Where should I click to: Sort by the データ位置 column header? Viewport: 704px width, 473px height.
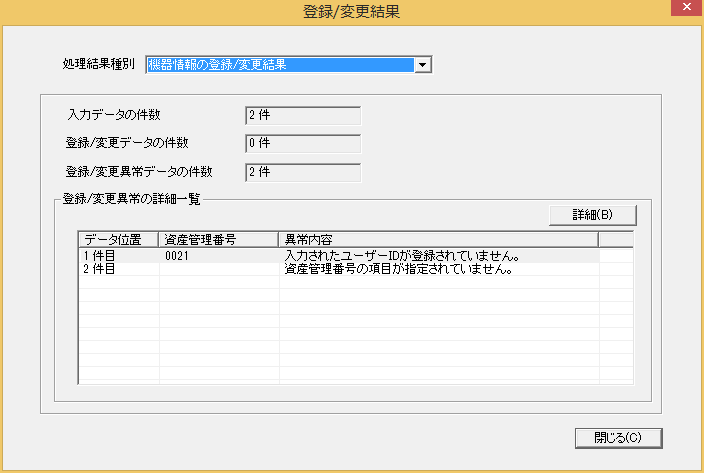(119, 240)
